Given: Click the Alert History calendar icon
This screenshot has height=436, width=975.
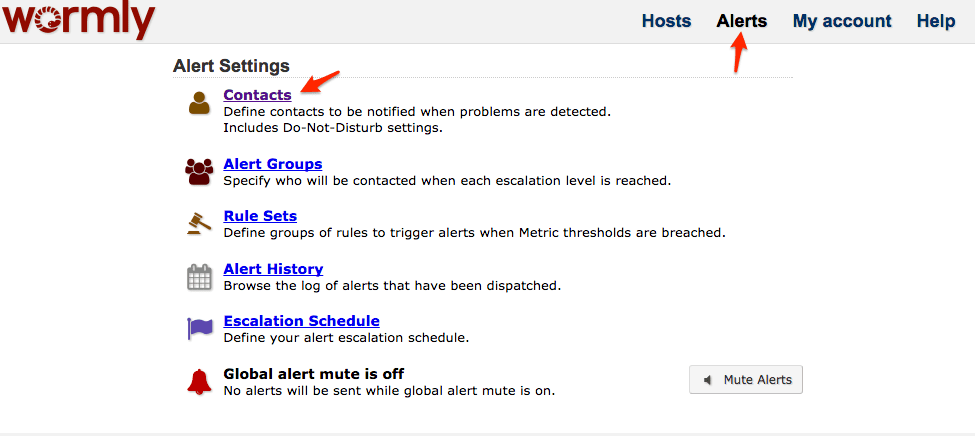Looking at the screenshot, I should pyautogui.click(x=199, y=277).
